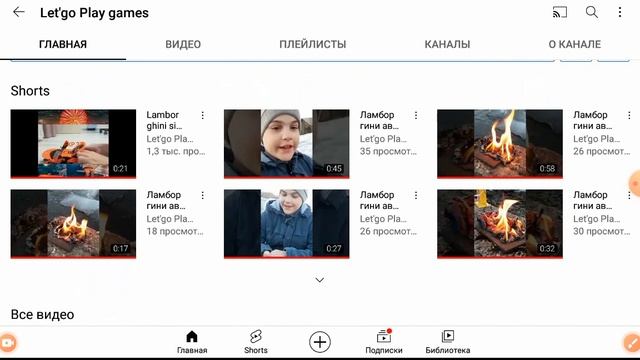Image resolution: width=640 pixels, height=360 pixels.
Task: Open channel search with magnifier icon
Action: point(591,12)
